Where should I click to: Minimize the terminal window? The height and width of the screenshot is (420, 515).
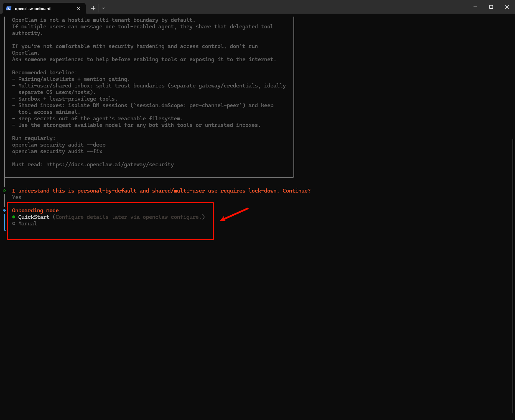pos(475,7)
